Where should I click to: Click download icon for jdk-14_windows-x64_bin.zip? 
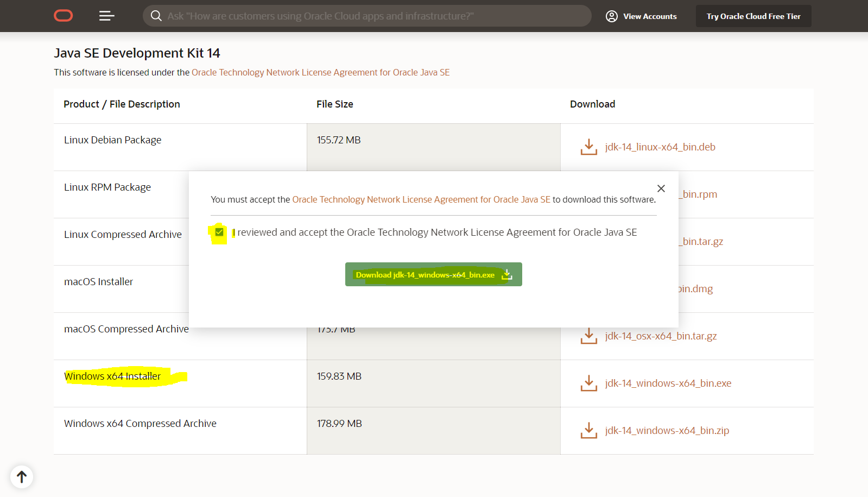tap(588, 430)
